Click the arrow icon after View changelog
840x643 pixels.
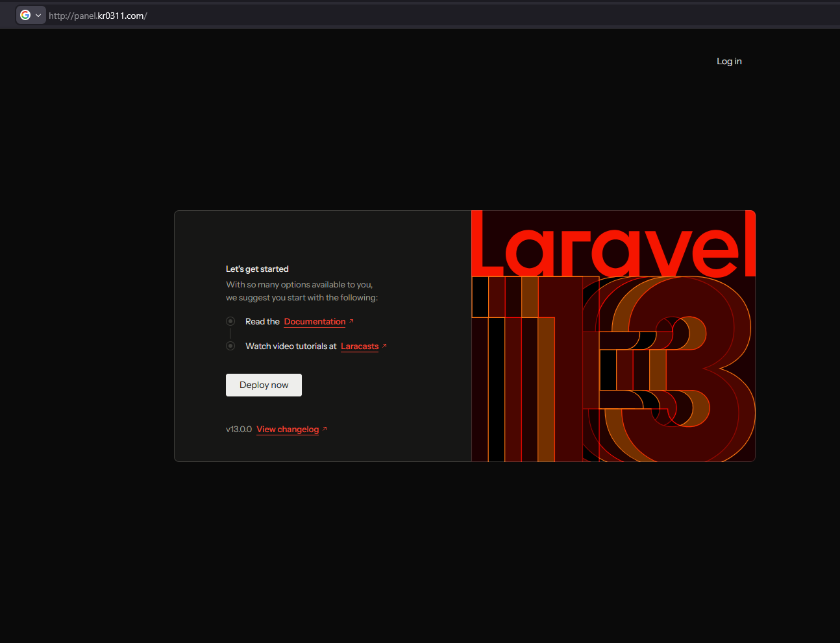tap(325, 428)
